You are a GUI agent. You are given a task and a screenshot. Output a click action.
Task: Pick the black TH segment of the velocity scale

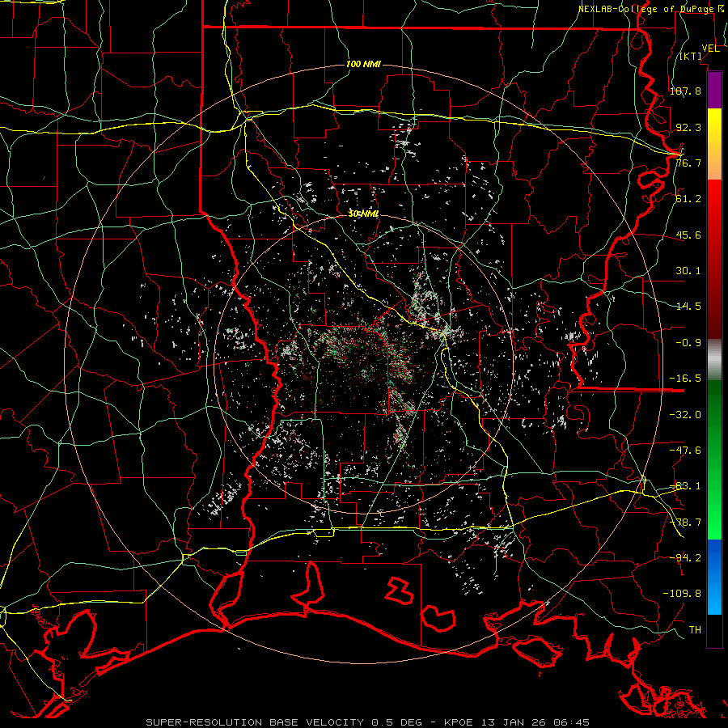(x=714, y=631)
